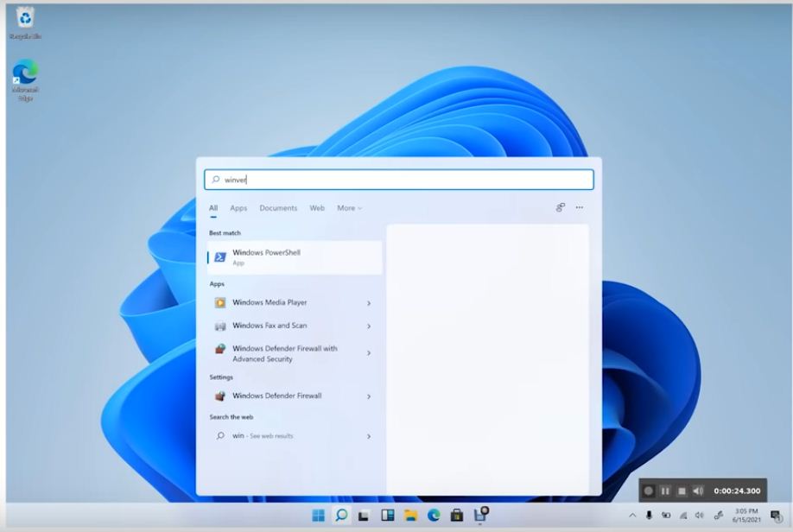Click inside the winver search box
Viewport: 793px width, 532px height.
point(398,180)
